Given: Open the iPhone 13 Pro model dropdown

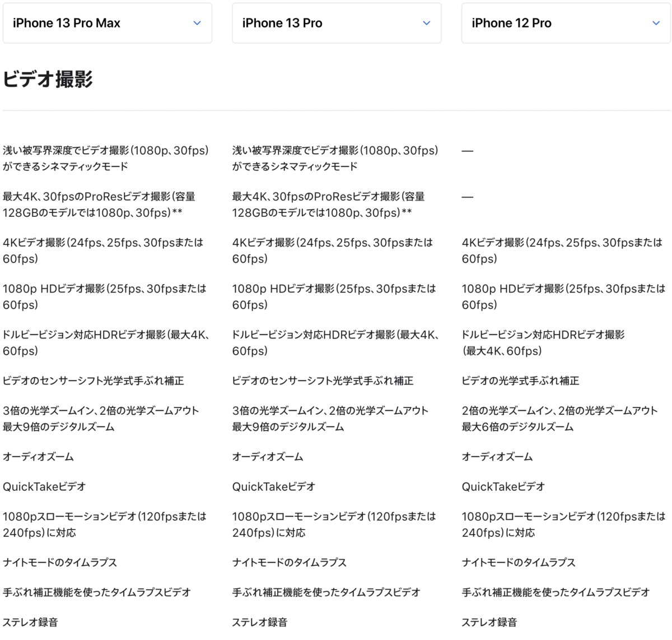Looking at the screenshot, I should pyautogui.click(x=337, y=23).
